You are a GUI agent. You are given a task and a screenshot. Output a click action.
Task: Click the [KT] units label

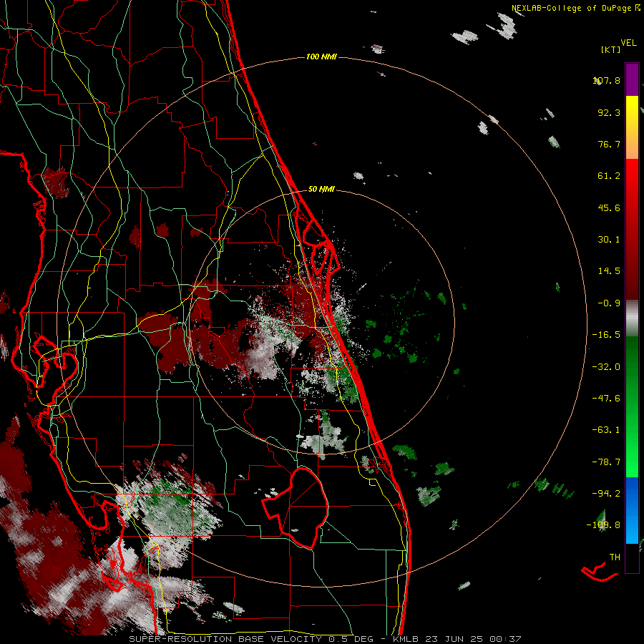pyautogui.click(x=610, y=49)
